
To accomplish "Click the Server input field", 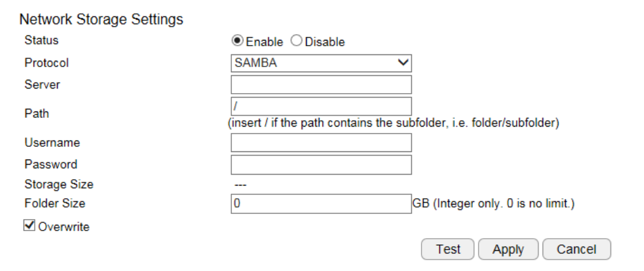I will [321, 84].
